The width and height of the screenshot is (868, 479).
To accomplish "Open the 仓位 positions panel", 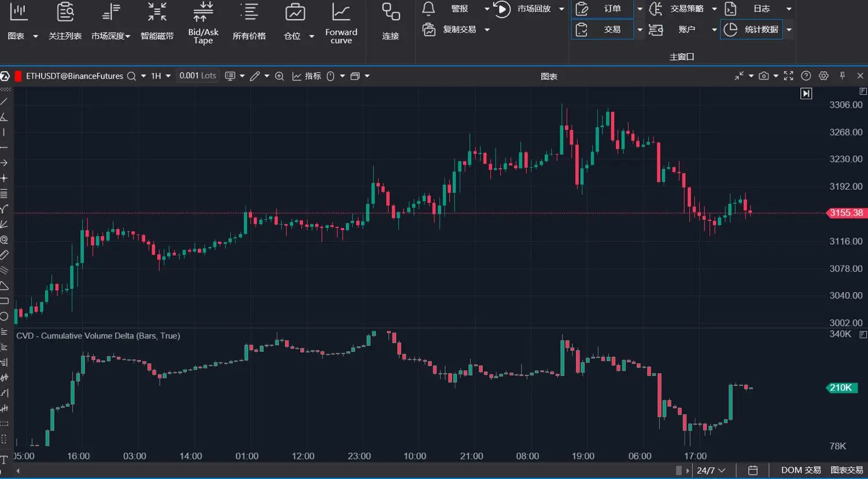I will (294, 22).
